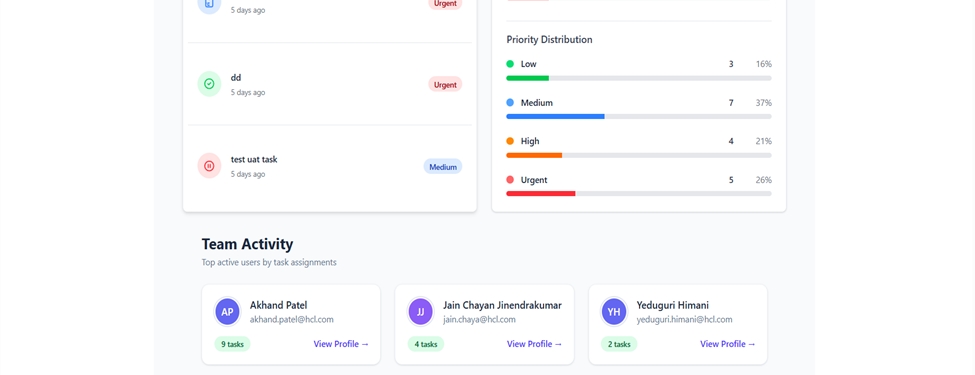Click the Medium badge on test uat task

point(443,167)
